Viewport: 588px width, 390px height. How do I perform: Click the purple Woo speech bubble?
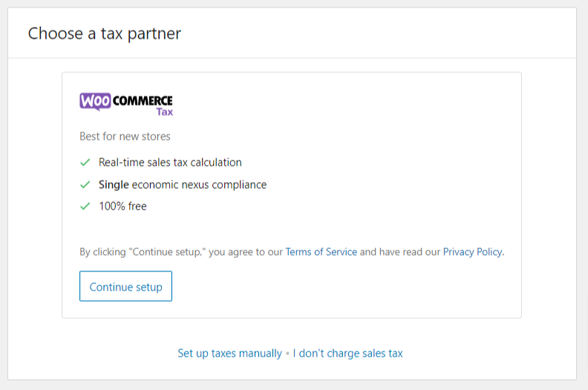point(95,101)
